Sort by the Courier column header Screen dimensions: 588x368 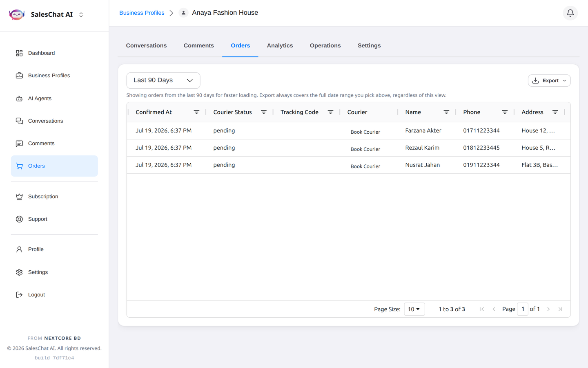pos(357,112)
